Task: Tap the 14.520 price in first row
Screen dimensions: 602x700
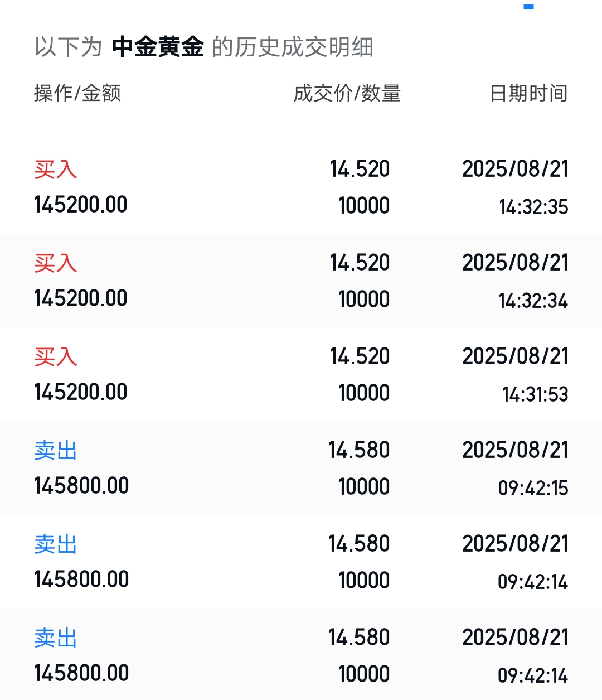Action: coord(360,169)
